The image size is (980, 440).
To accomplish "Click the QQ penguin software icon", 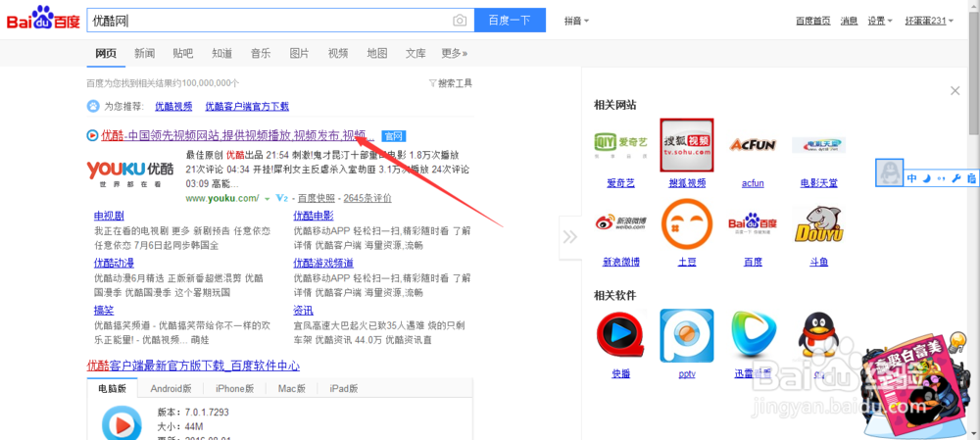I will (x=818, y=335).
